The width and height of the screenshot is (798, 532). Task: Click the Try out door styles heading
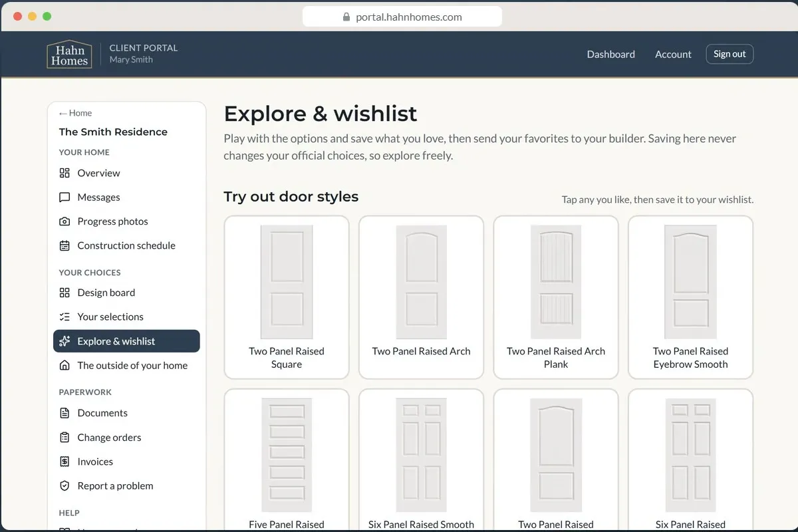pos(291,197)
